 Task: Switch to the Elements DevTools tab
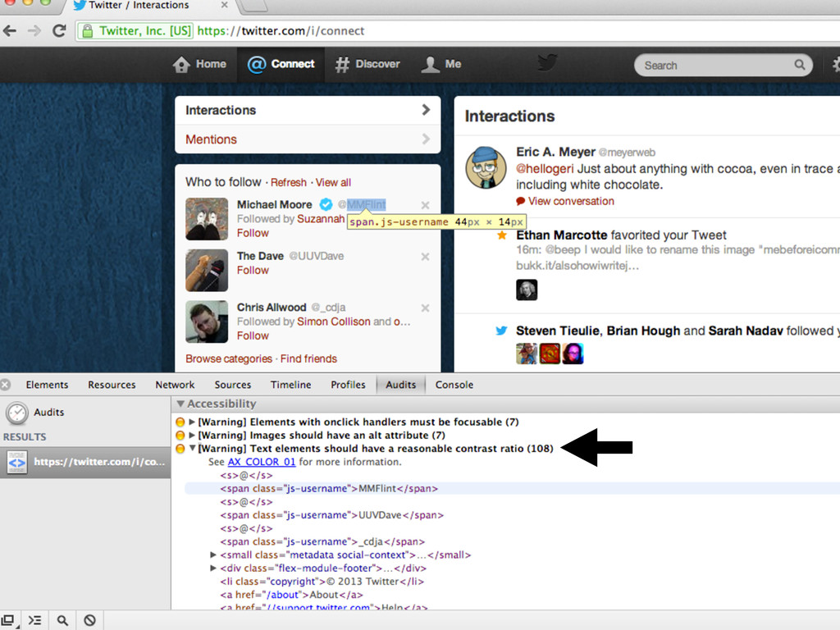click(x=47, y=385)
